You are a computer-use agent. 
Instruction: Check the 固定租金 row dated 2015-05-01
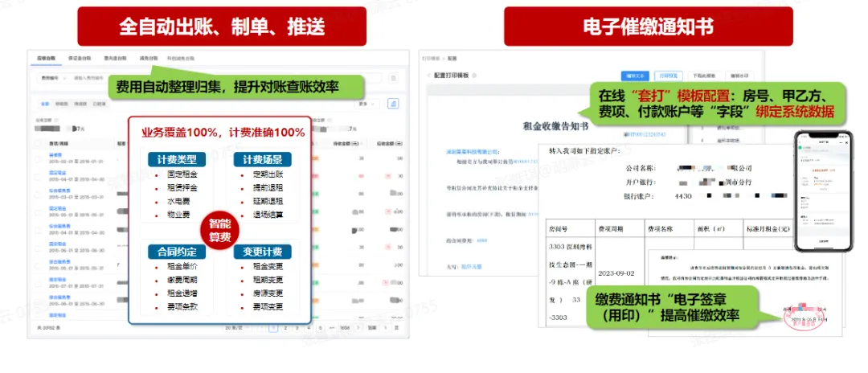tap(39, 211)
